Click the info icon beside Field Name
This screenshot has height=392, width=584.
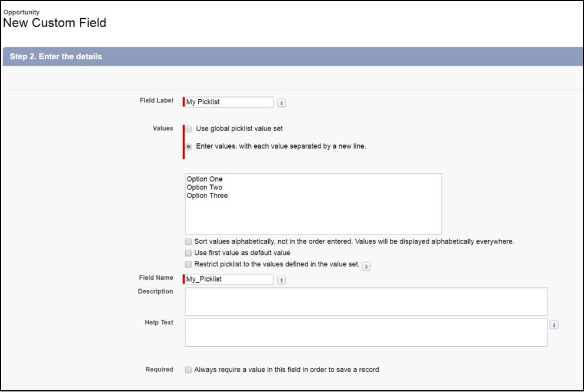[x=281, y=280]
